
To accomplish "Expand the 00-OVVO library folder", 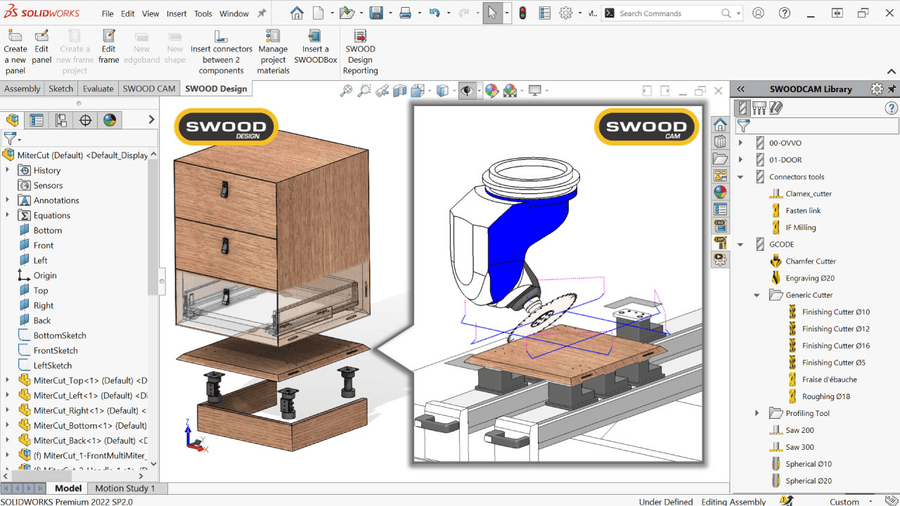I will (741, 143).
